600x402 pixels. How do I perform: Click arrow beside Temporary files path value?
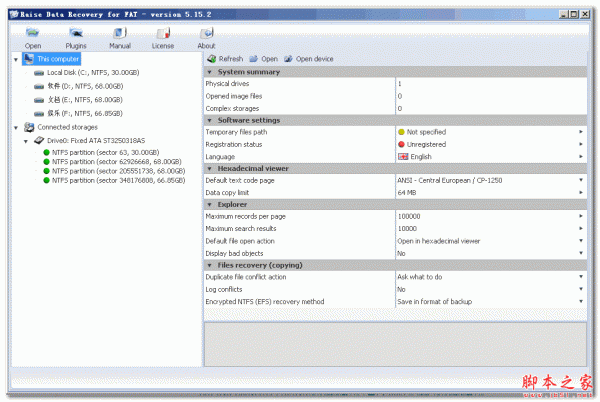(581, 132)
